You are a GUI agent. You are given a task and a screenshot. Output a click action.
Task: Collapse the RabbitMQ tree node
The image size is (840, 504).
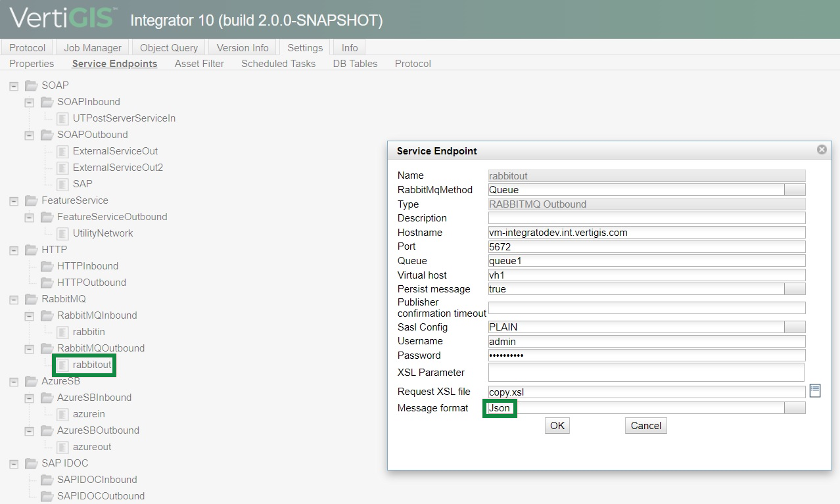14,300
